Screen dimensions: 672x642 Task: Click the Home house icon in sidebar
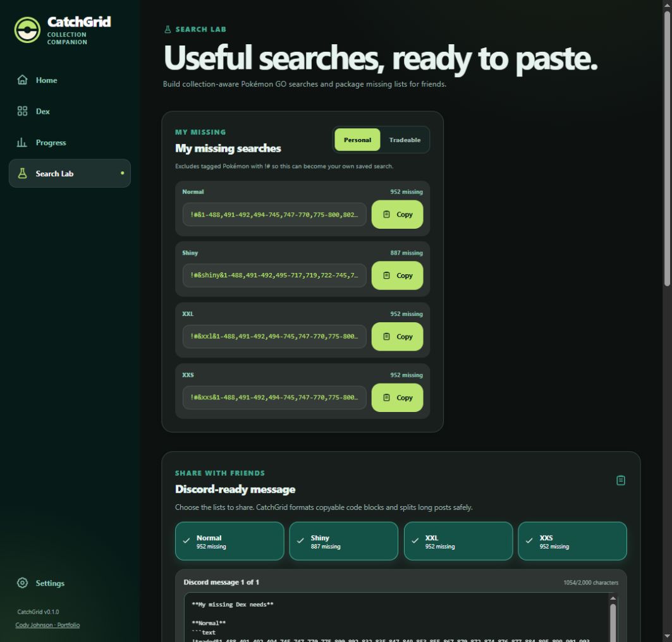click(22, 80)
